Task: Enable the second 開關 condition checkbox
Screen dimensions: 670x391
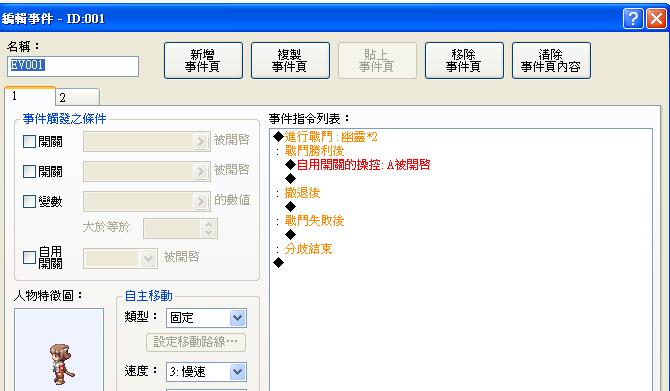Action: 29,171
